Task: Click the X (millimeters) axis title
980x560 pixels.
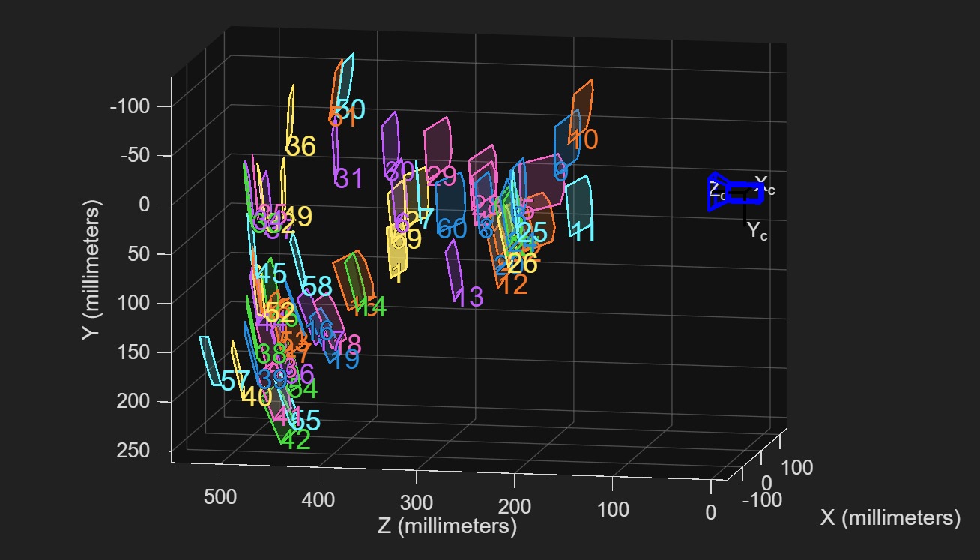Action: click(888, 517)
